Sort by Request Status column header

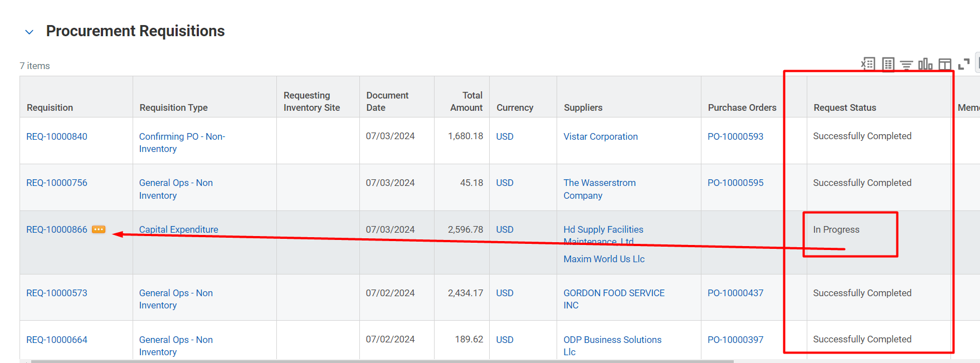(845, 107)
